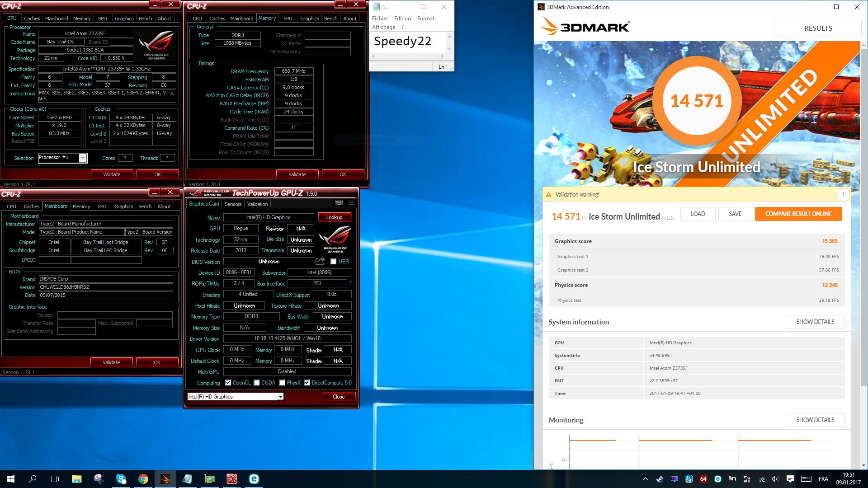The image size is (868, 488).
Task: Toggle the PhysX checkbox in GPU-Z
Action: click(x=282, y=383)
